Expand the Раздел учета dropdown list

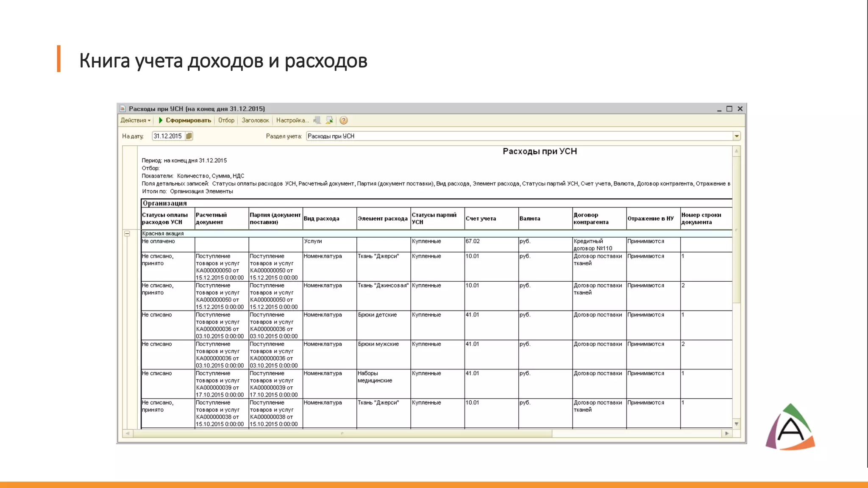click(737, 136)
